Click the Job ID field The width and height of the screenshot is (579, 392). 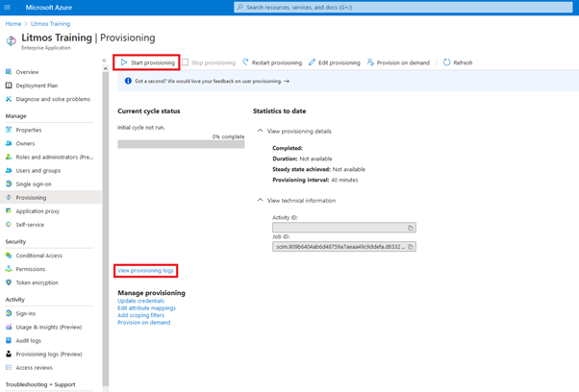point(344,247)
